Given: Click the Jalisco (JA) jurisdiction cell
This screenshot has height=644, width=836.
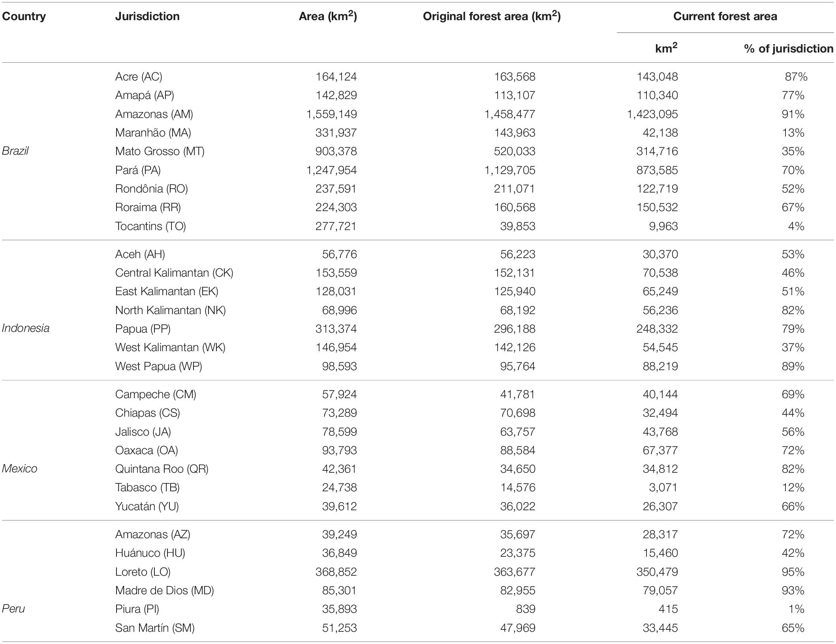Looking at the screenshot, I should (143, 432).
